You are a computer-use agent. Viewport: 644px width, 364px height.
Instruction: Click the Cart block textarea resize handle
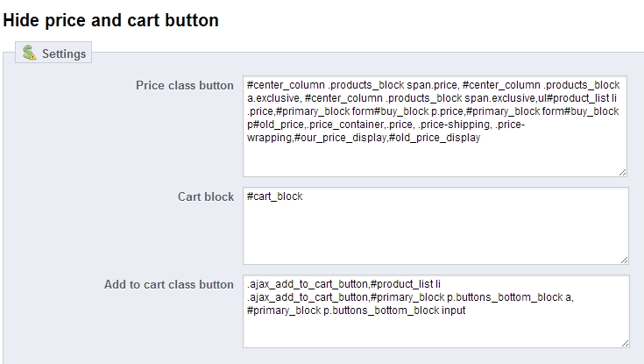coord(623,259)
